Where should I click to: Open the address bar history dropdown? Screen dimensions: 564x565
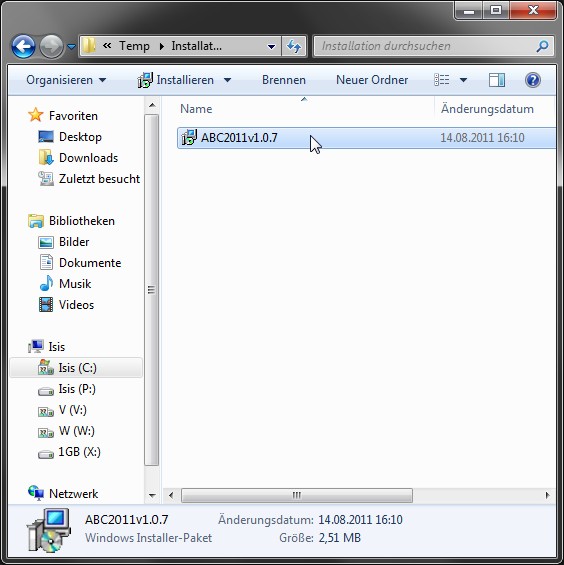271,46
